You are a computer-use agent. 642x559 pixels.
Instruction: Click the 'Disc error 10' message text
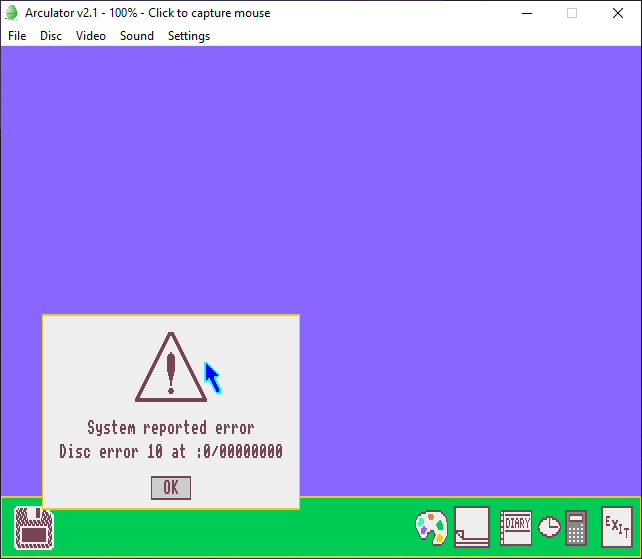[x=171, y=452]
